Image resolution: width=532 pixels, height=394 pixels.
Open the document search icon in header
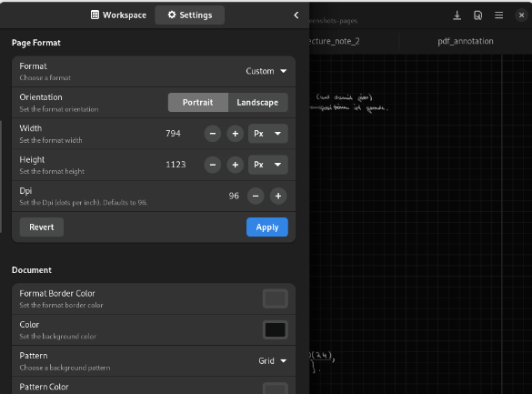click(477, 15)
